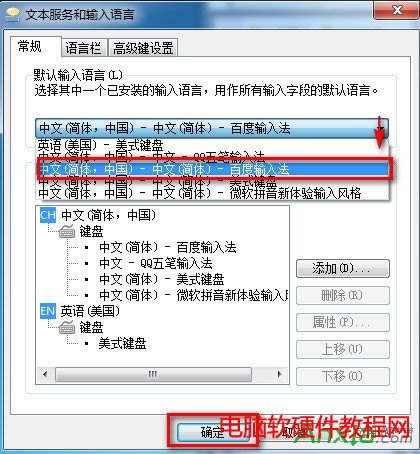
Task: Click the EN language badge icon
Action: [48, 311]
